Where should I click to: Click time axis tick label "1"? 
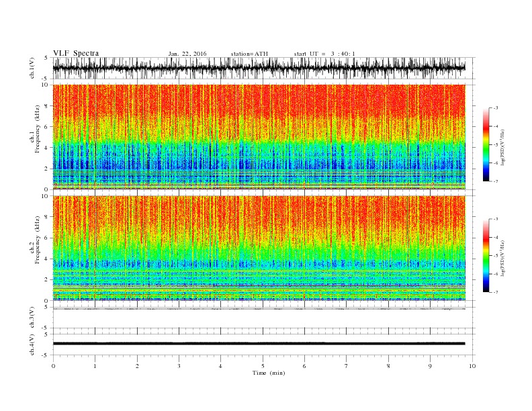click(95, 366)
